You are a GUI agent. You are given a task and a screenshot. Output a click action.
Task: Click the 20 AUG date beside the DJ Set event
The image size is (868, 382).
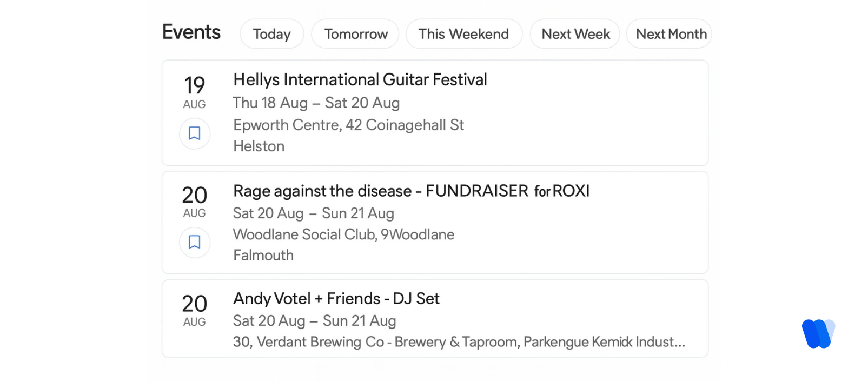(194, 310)
